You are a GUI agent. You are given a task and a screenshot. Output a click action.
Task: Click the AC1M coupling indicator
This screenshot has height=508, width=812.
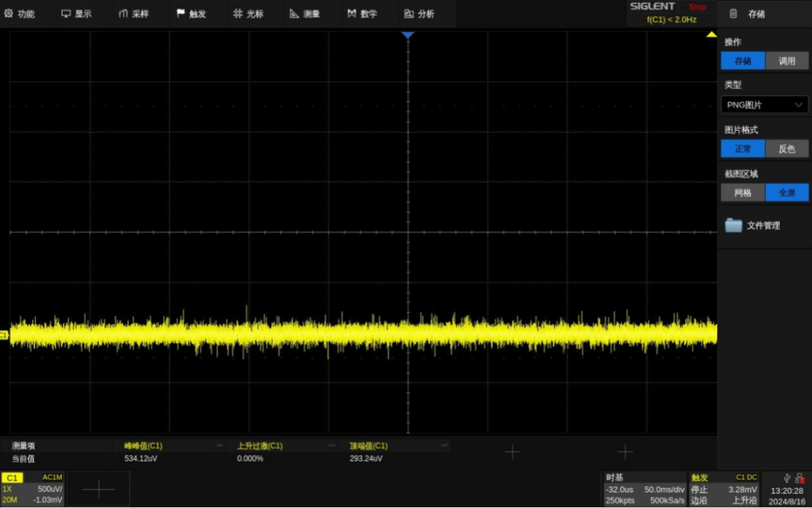pos(53,477)
